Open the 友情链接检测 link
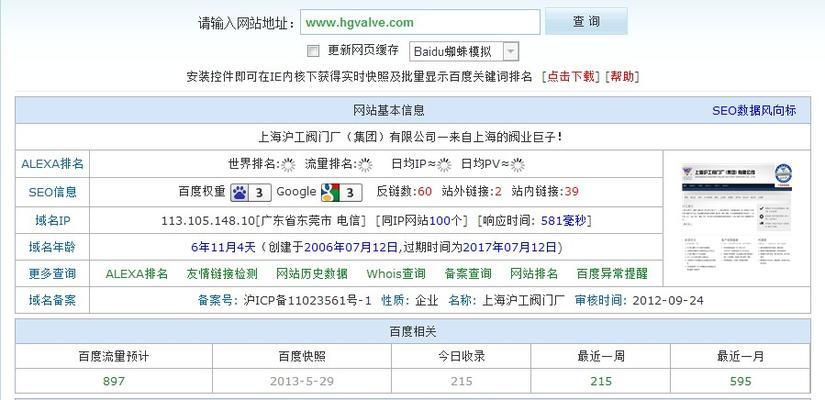Screen dimensions: 825x400 coord(222,274)
